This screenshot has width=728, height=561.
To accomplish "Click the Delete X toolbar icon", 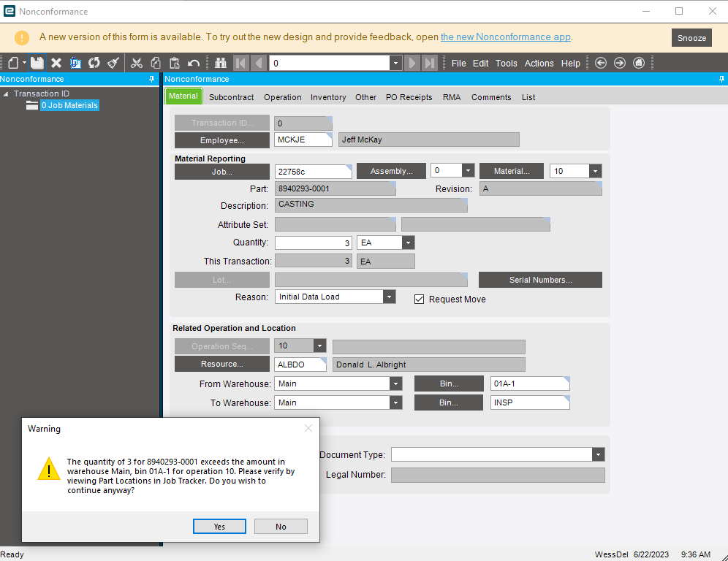I will 56,63.
